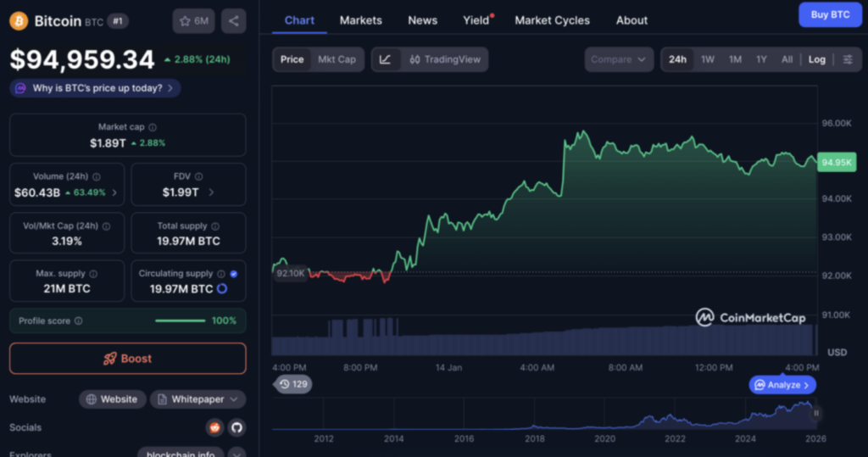Screen dimensions: 868x457
Task: Click "Why is BTC's price up today?"
Action: click(x=96, y=88)
